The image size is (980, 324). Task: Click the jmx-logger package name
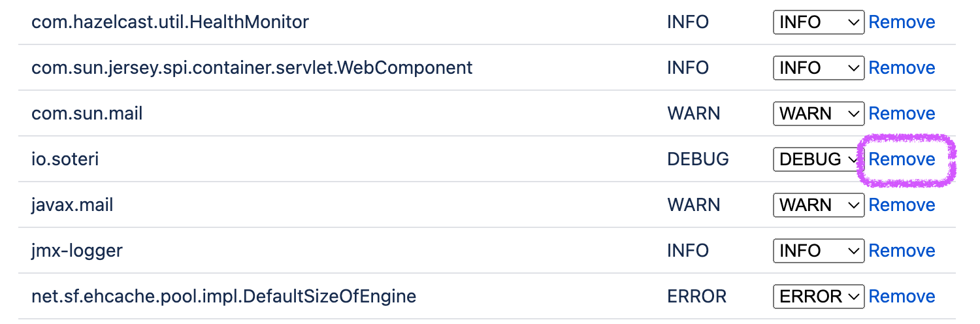click(77, 251)
